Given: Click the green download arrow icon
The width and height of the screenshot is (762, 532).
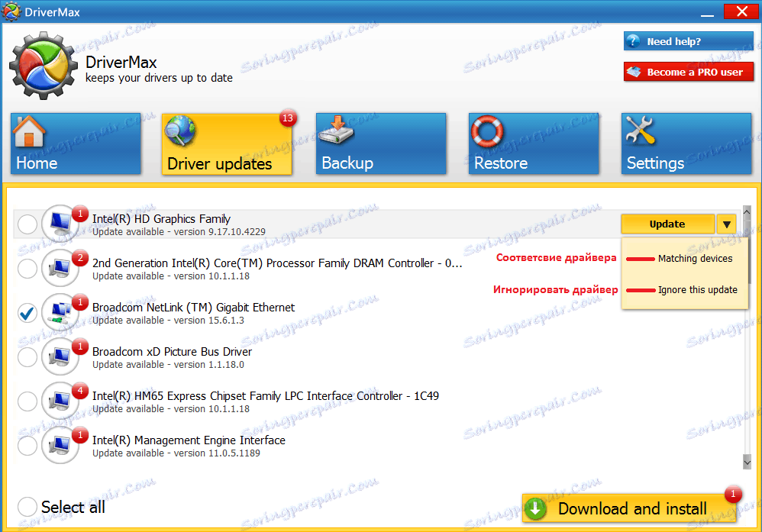Looking at the screenshot, I should 535,508.
